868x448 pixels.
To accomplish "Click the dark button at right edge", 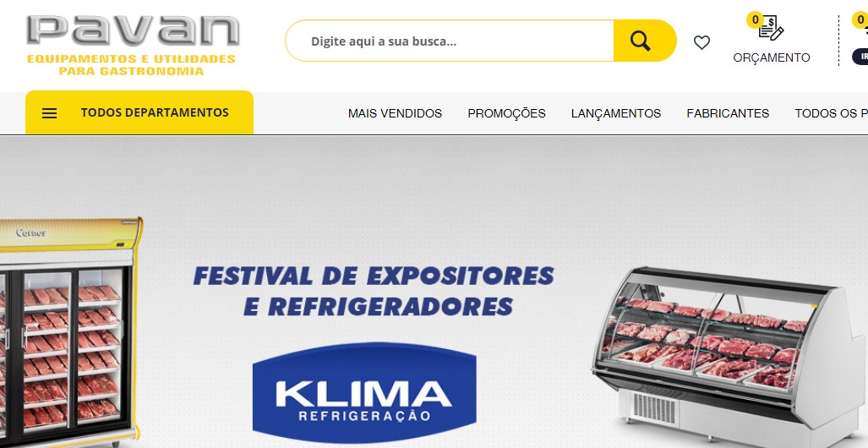I will pyautogui.click(x=860, y=57).
